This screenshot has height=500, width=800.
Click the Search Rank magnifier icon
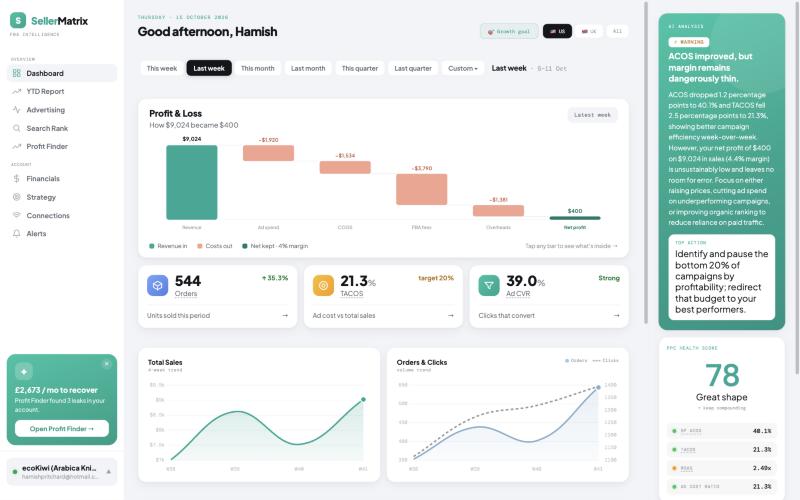tap(16, 128)
